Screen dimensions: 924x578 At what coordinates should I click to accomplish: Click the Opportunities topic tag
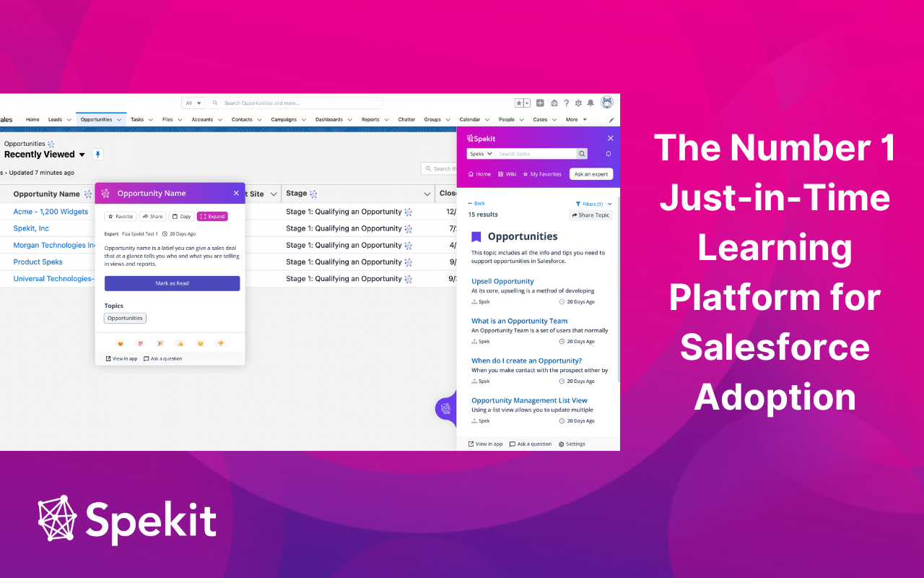(125, 318)
